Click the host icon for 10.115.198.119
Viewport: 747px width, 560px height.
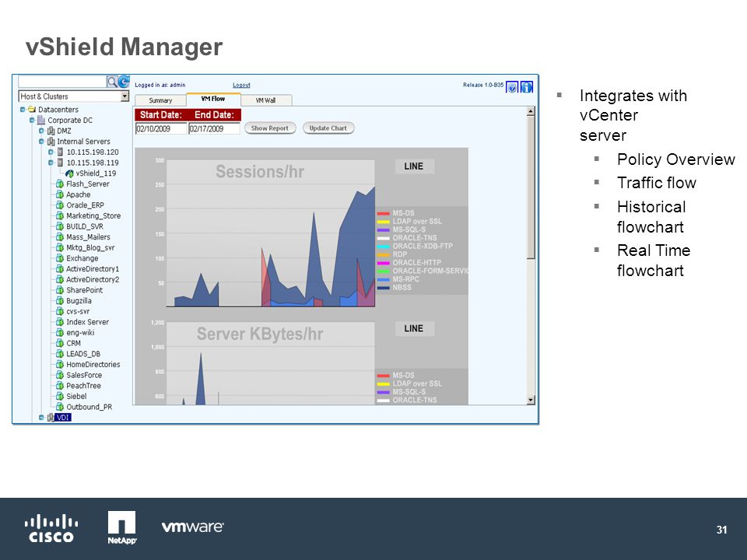(60, 163)
